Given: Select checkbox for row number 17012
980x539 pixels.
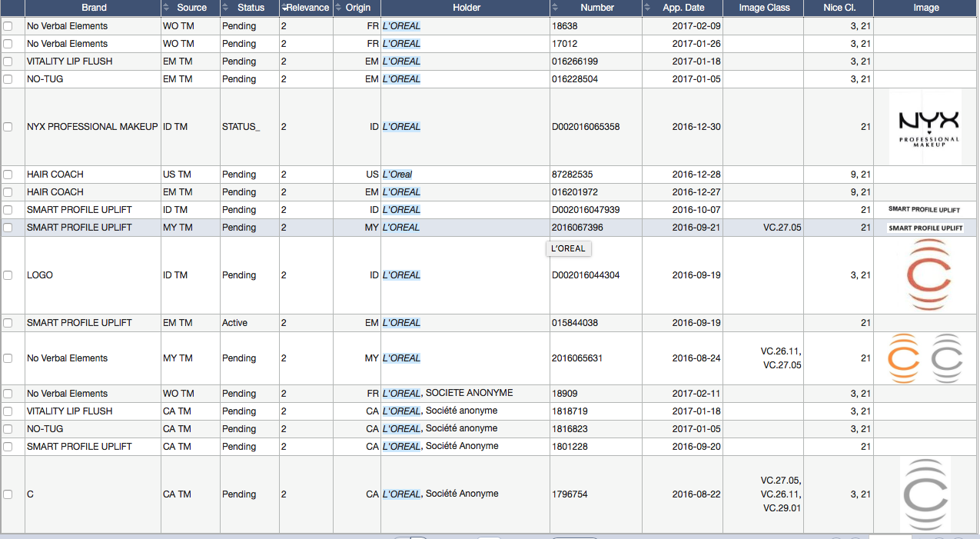Looking at the screenshot, I should point(8,44).
